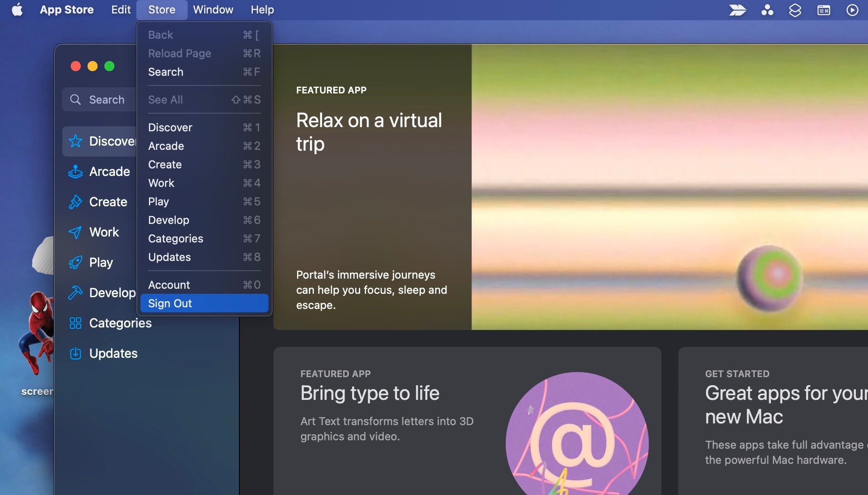This screenshot has width=868, height=495.
Task: Click the Develop hammer icon in sidebar
Action: [x=75, y=293]
